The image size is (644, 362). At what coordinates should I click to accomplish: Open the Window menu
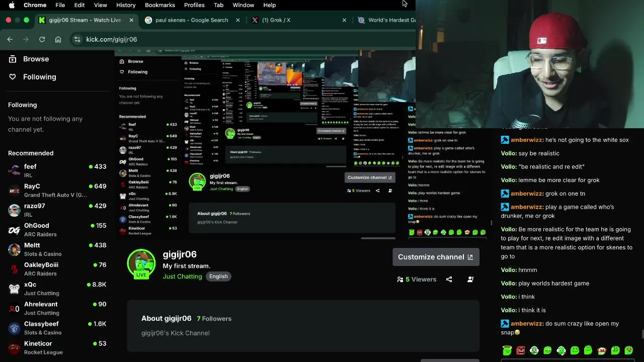coord(243,5)
